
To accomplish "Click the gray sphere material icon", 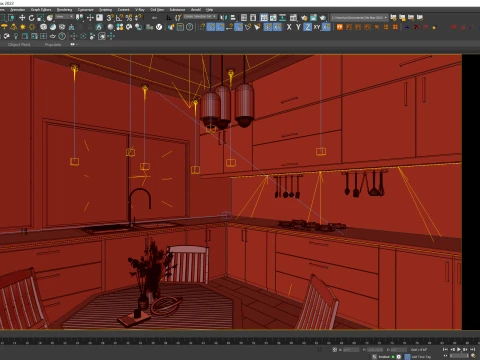I will coord(110,27).
